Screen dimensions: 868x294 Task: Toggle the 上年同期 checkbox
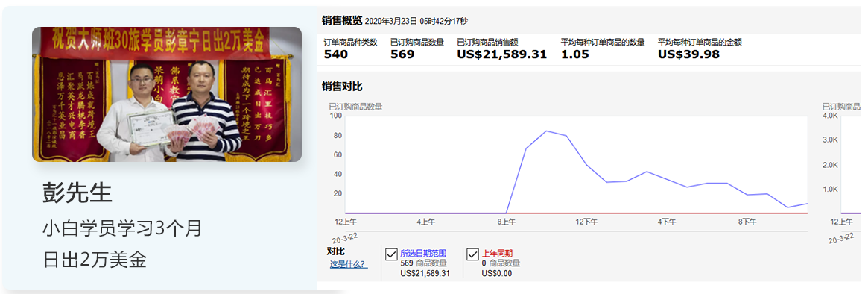point(473,254)
